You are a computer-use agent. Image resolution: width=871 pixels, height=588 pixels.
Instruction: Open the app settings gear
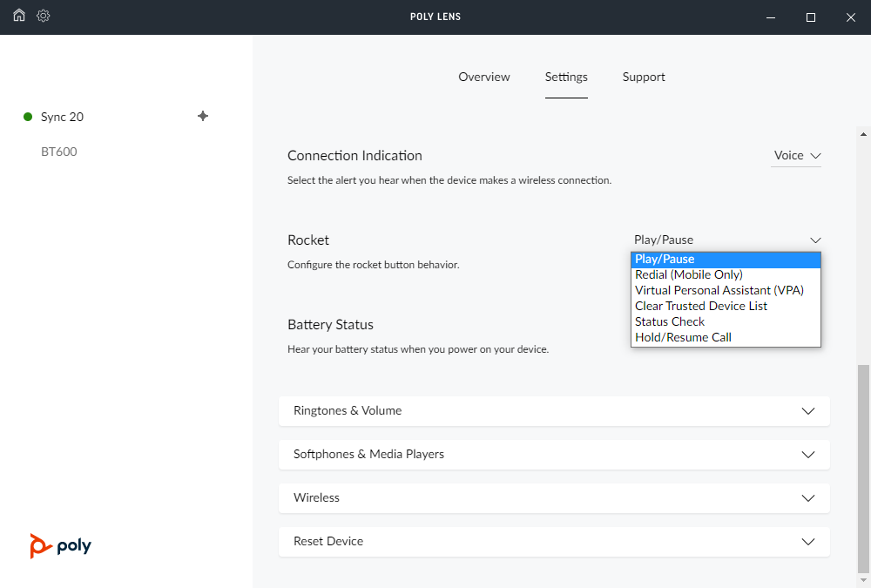tap(44, 16)
